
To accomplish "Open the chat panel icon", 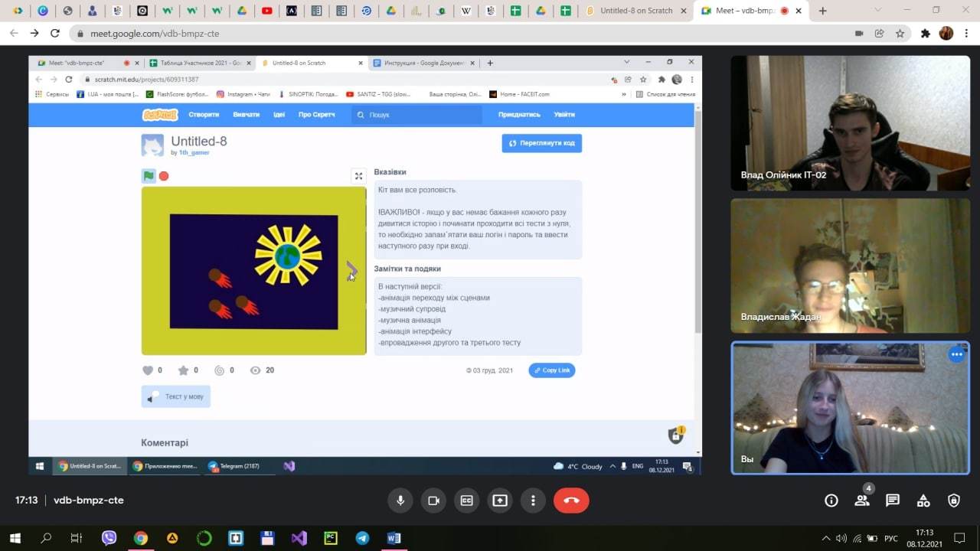I will click(x=893, y=500).
